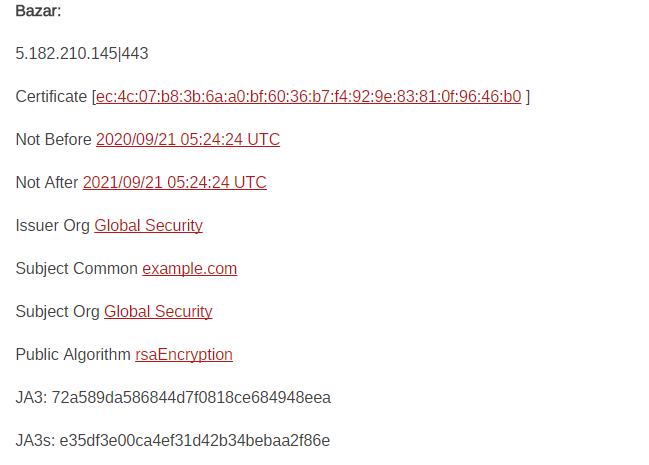Click the JA3 hash value 72a589da…

pyautogui.click(x=191, y=398)
